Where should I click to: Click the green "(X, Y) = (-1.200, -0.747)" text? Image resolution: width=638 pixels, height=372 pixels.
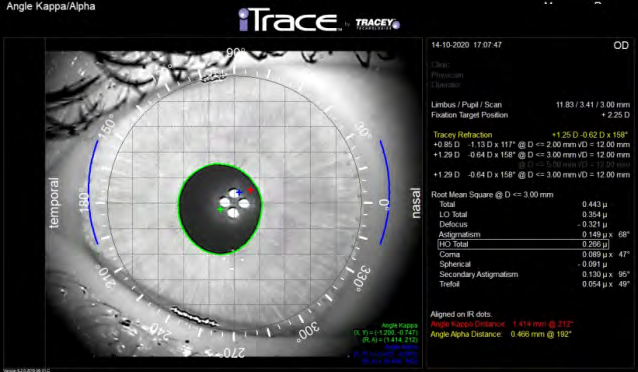[x=386, y=333]
